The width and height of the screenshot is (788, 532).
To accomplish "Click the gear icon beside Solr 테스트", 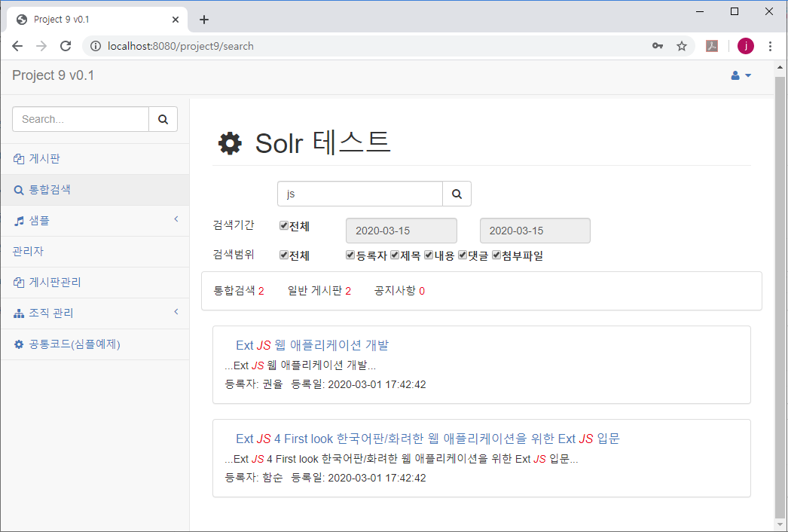I will coord(230,143).
